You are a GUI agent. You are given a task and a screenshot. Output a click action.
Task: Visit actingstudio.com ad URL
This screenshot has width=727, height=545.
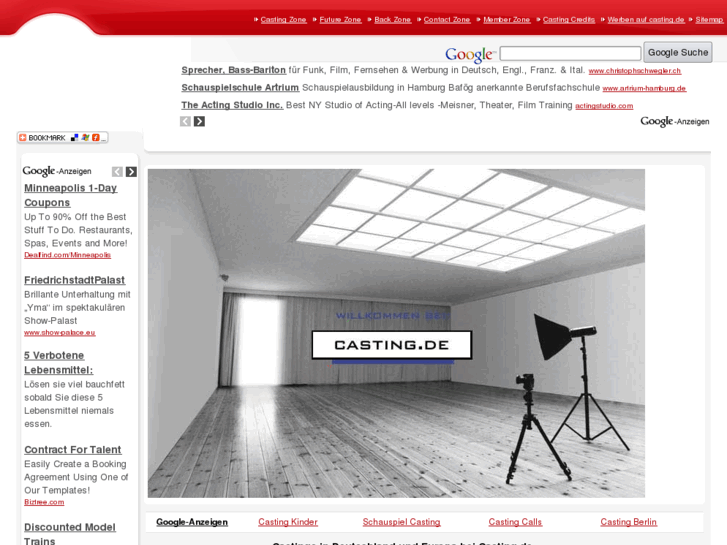[x=604, y=106]
